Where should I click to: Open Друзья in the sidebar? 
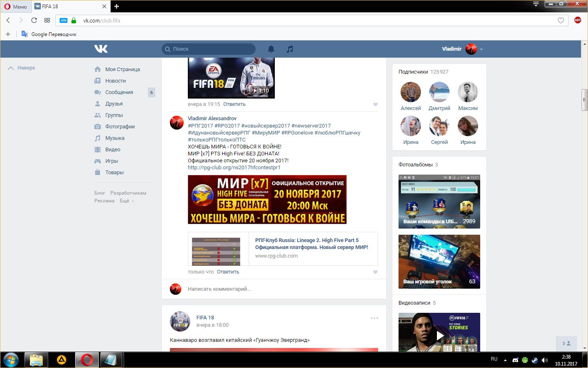[114, 104]
